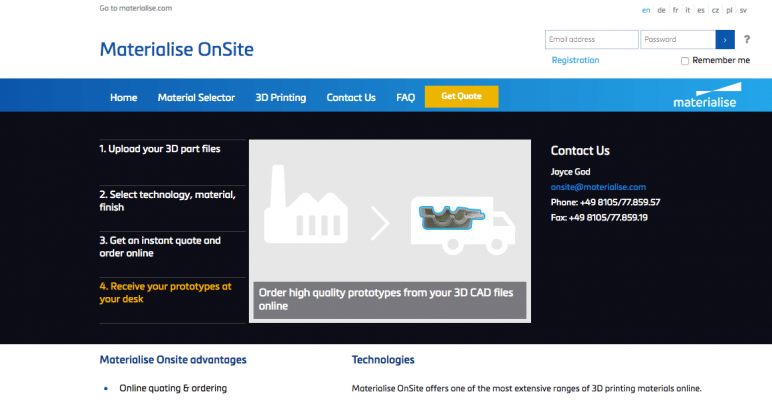Click the Phone: +49 8105/77.859.57 text
The height and width of the screenshot is (400, 772).
[605, 202]
